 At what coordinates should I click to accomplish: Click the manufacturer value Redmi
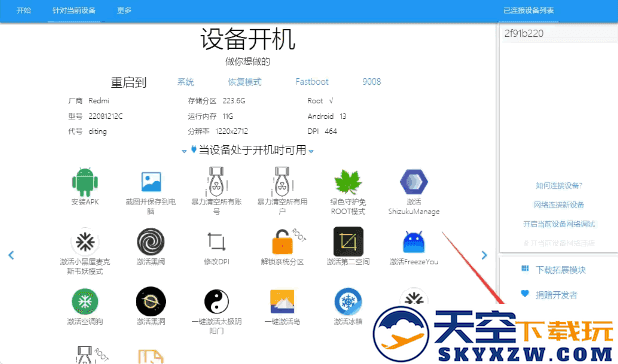pyautogui.click(x=99, y=101)
